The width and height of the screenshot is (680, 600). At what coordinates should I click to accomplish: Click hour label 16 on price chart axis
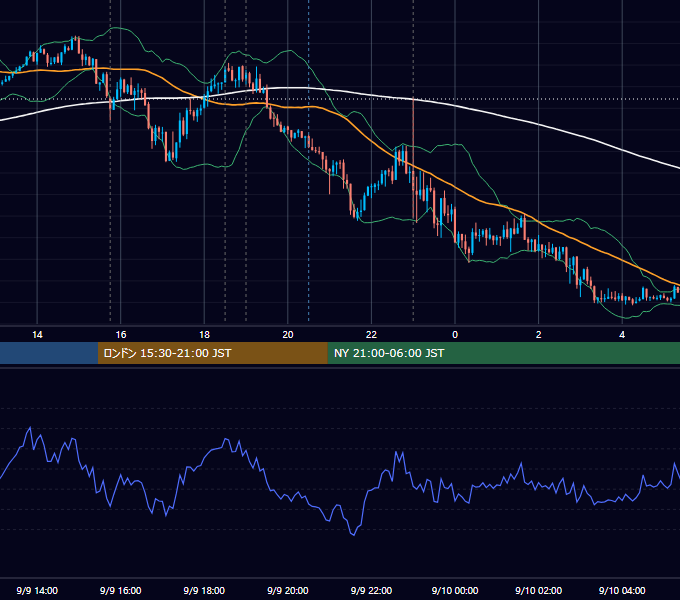pos(121,335)
